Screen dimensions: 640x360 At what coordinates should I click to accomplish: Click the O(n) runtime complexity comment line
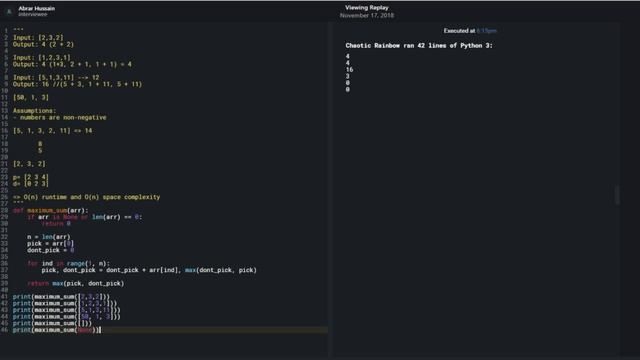(87, 197)
